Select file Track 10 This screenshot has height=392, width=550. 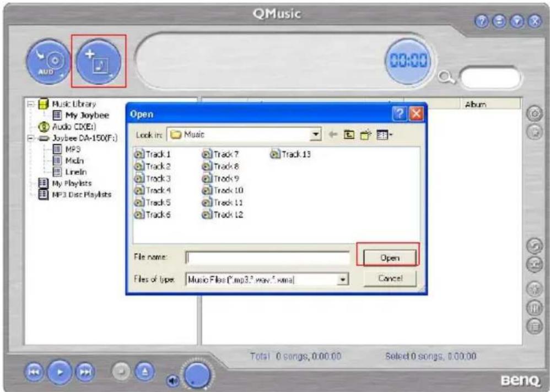223,190
